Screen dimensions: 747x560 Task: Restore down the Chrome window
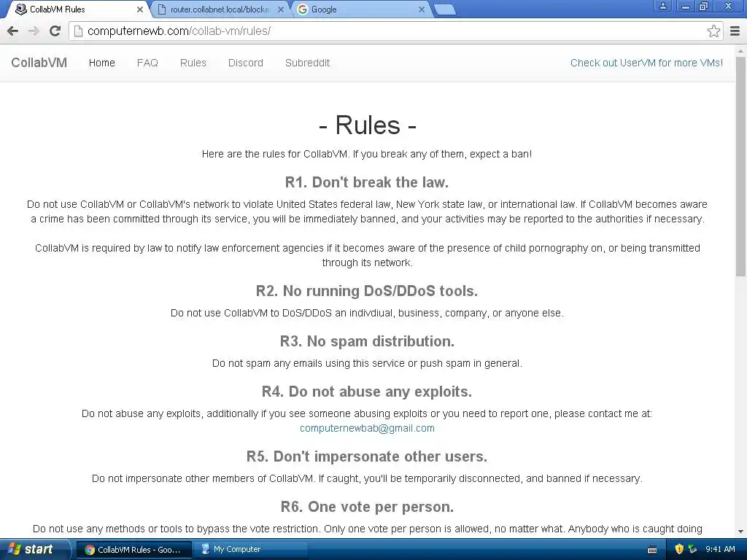(704, 6)
